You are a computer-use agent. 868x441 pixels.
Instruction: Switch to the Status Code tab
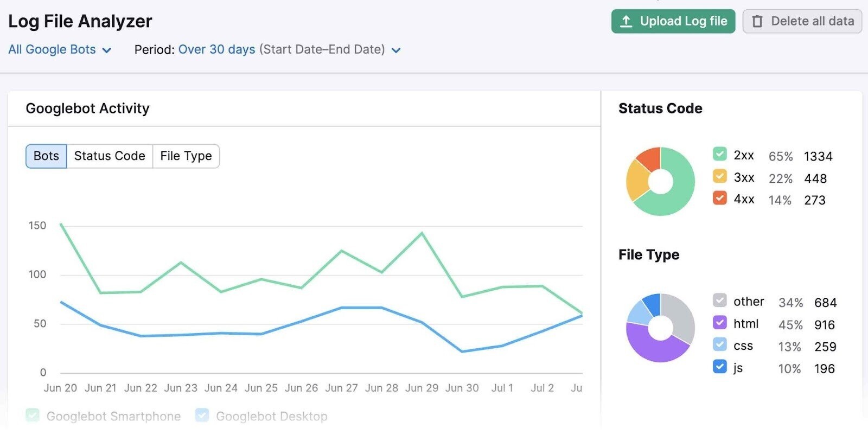(110, 156)
